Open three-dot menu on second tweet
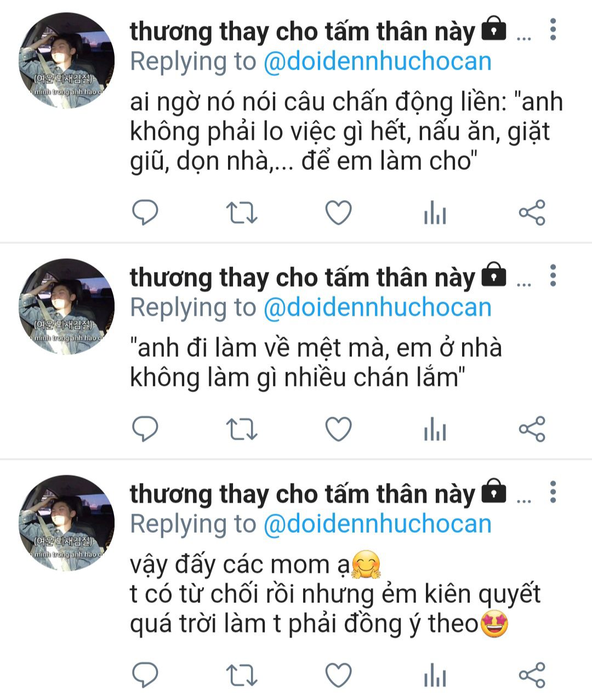Screen dimensions: 592x700 pyautogui.click(x=553, y=275)
